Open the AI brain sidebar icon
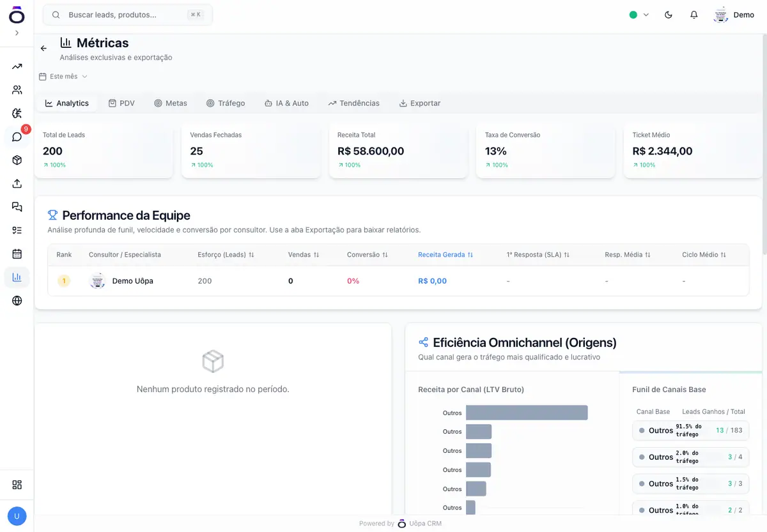 [x=17, y=113]
